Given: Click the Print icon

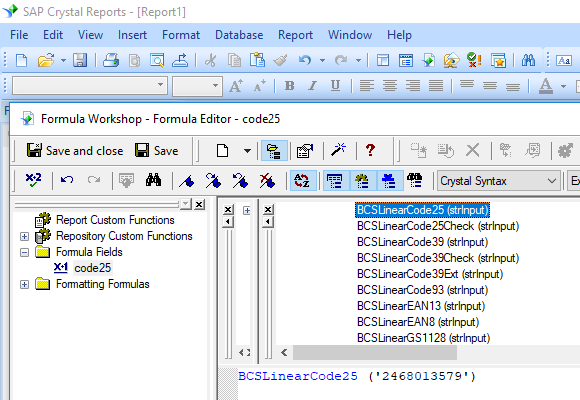Looking at the screenshot, I should (111, 60).
